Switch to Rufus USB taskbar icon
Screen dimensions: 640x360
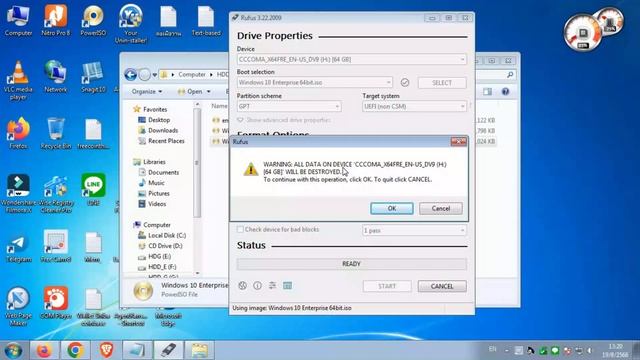[169, 350]
